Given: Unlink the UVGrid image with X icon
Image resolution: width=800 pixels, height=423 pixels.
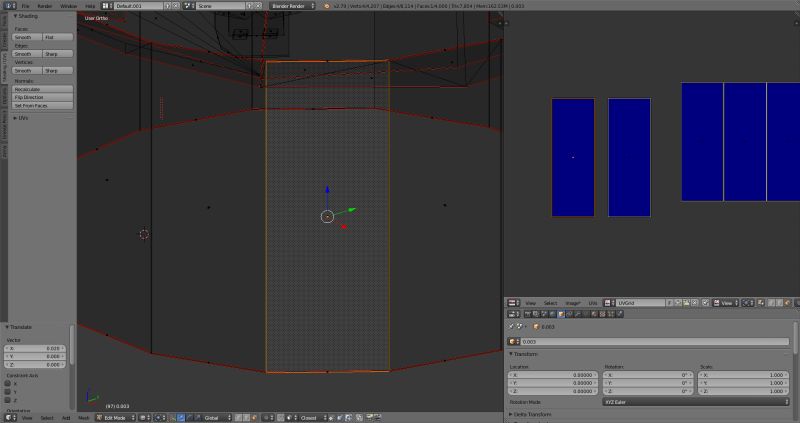Looking at the screenshot, I should coord(694,303).
